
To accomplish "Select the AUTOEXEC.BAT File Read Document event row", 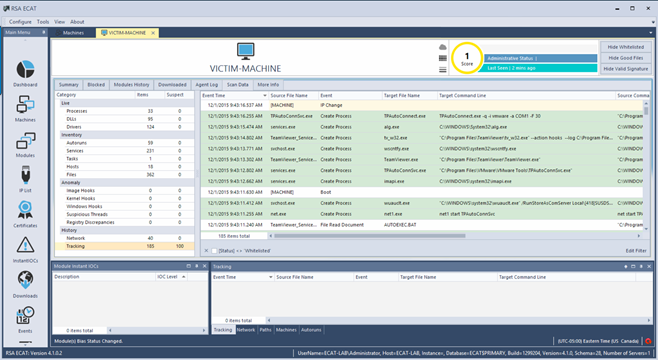I will (x=422, y=225).
